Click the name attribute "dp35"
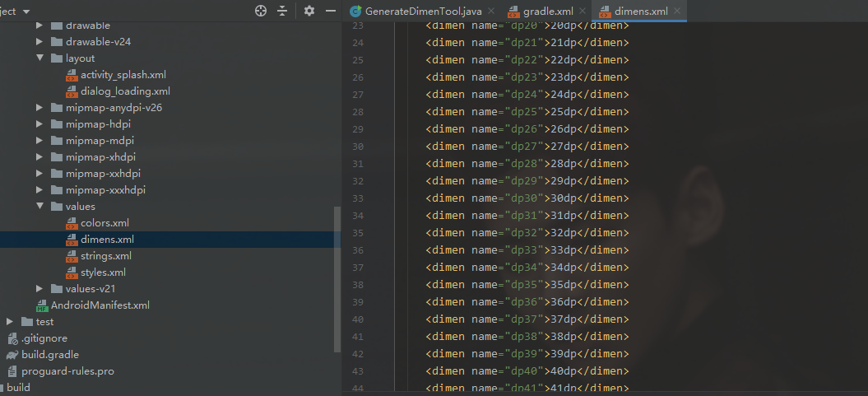 point(524,285)
